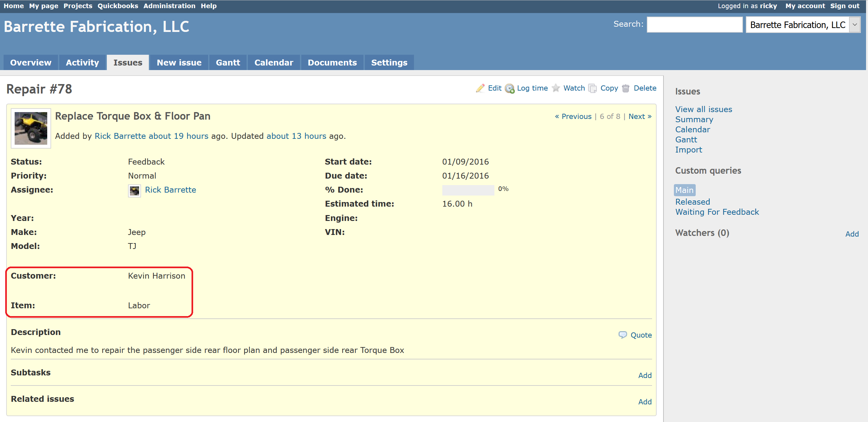
Task: Click the Edit pencil icon
Action: click(x=480, y=88)
